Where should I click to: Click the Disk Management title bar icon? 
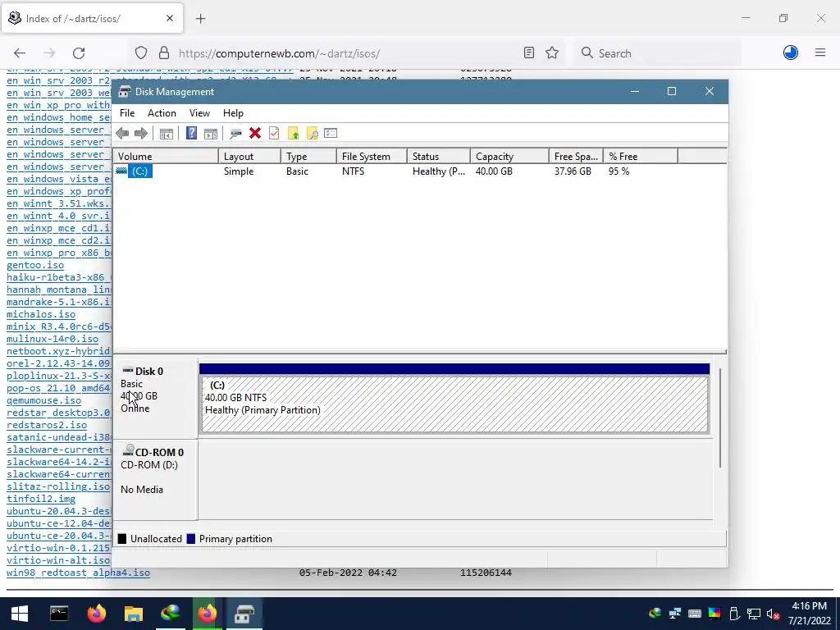pos(125,92)
